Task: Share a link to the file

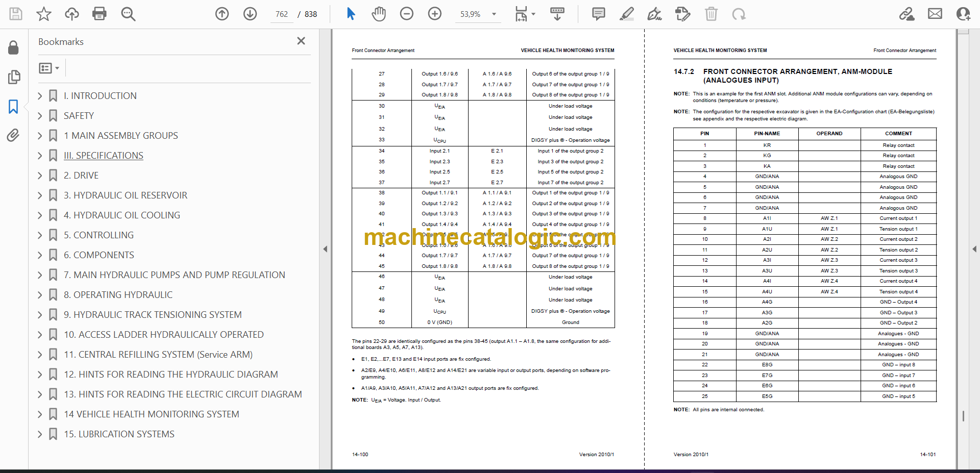Action: (907, 14)
